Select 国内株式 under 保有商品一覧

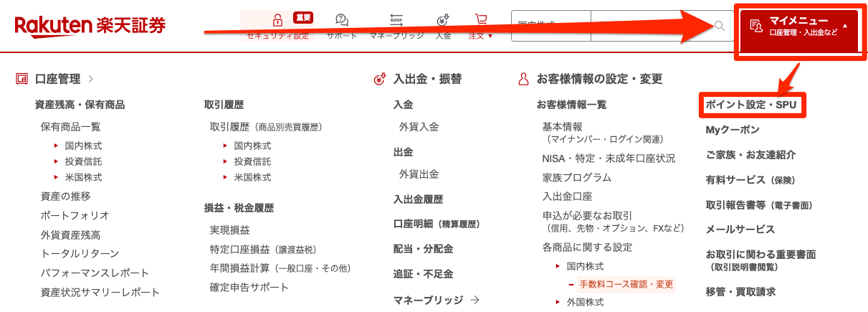(x=83, y=146)
